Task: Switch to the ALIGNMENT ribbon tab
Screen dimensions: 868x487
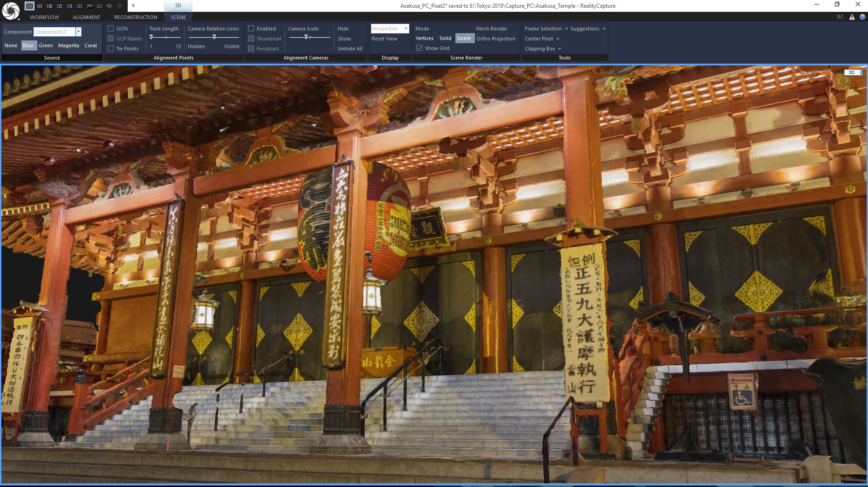Action: 86,17
